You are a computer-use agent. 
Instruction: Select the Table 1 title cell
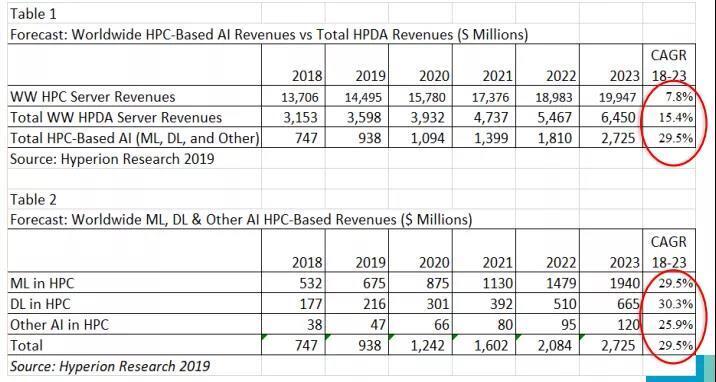34,14
